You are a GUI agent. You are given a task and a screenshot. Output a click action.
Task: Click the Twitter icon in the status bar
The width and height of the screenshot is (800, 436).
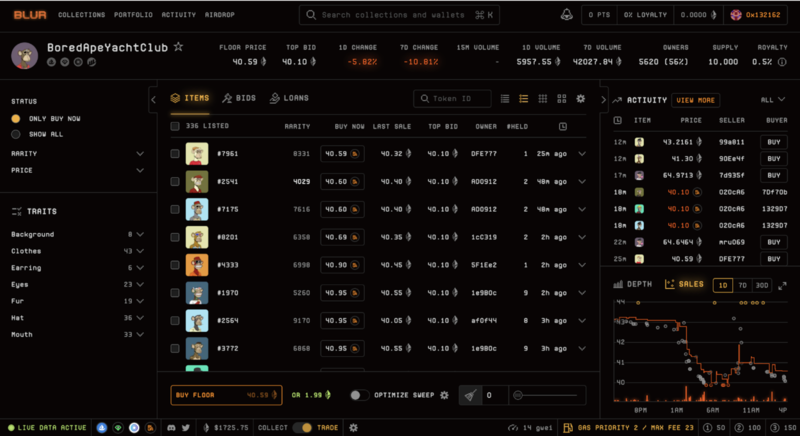tap(186, 428)
